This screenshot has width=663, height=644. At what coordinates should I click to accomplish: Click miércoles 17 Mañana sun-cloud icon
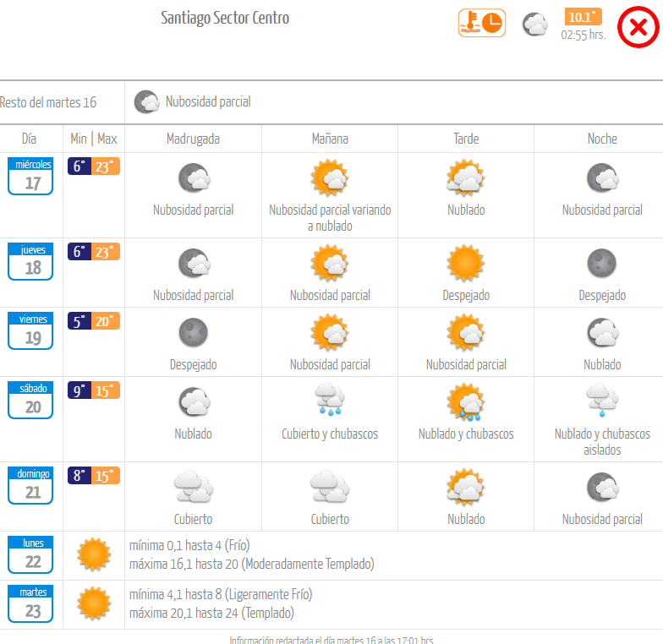coord(330,177)
